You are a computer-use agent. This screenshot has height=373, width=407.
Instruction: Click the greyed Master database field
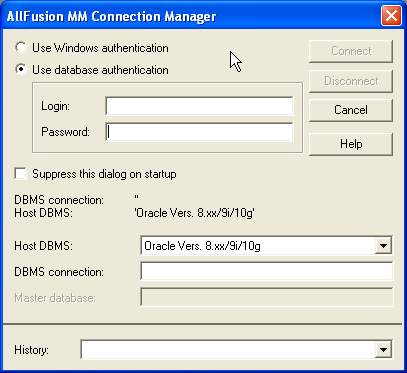(267, 297)
